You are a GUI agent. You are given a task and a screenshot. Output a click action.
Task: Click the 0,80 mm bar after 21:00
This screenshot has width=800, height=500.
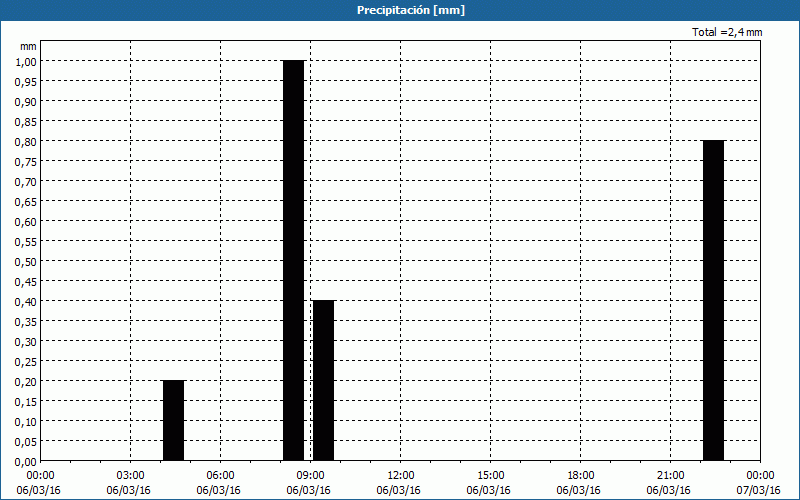pyautogui.click(x=713, y=301)
